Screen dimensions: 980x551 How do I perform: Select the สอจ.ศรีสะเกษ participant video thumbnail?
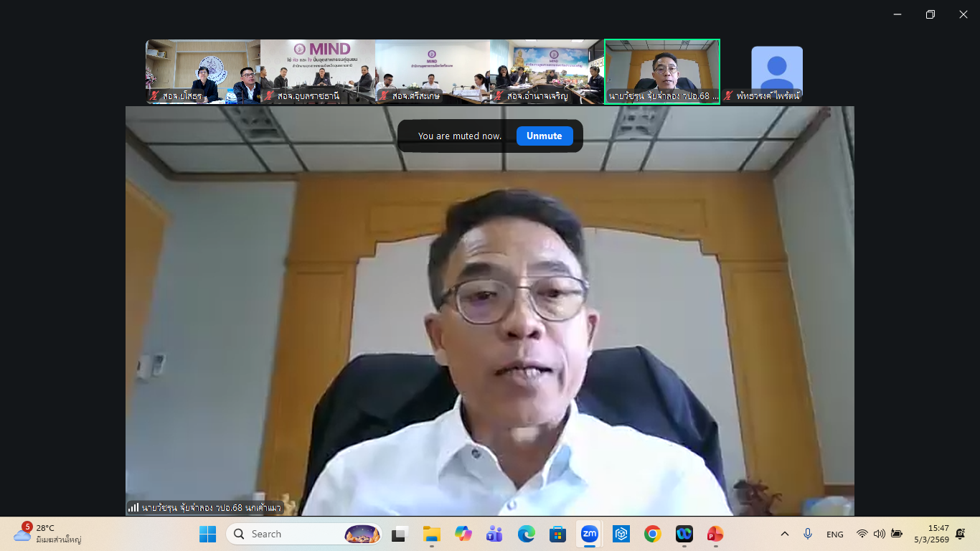point(433,72)
